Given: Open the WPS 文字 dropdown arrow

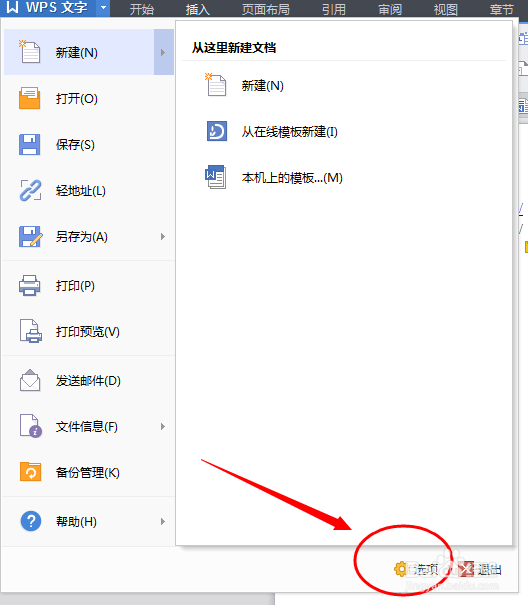Looking at the screenshot, I should (x=103, y=7).
